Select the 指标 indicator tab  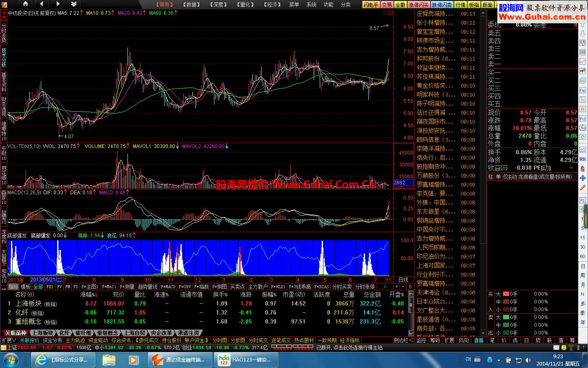(x=13, y=287)
